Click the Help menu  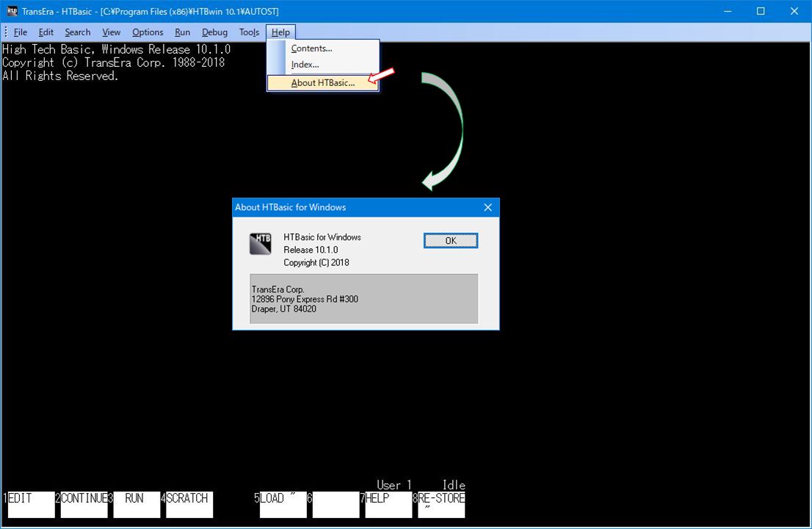(x=280, y=32)
